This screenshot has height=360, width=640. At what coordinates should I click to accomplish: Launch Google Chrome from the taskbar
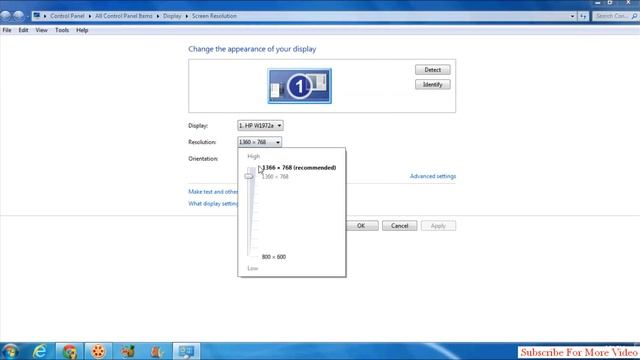69,351
